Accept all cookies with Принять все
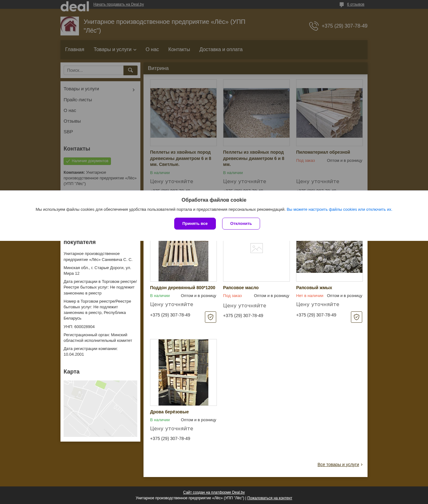Viewport: 428px width, 504px height. 195,224
